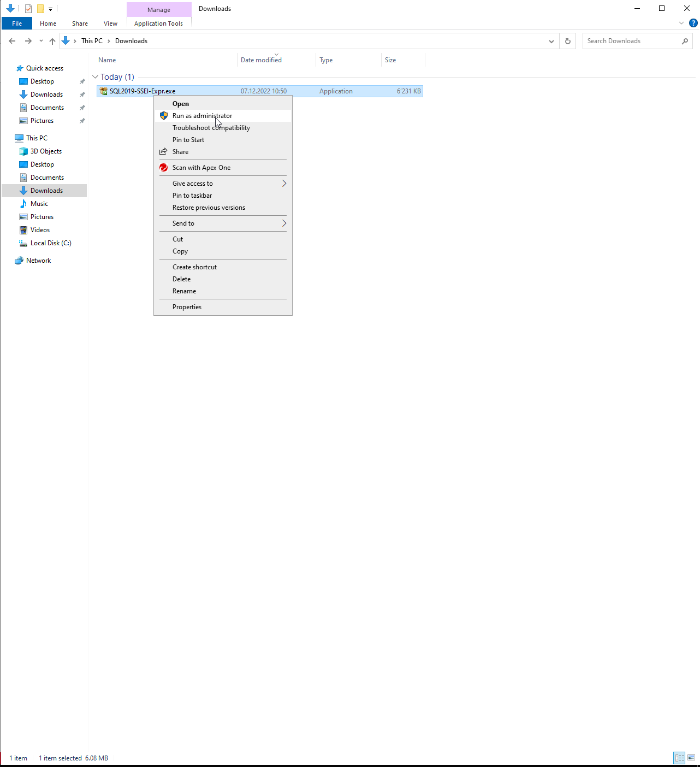
Task: Choose Open in the context menu
Action: pos(223,104)
